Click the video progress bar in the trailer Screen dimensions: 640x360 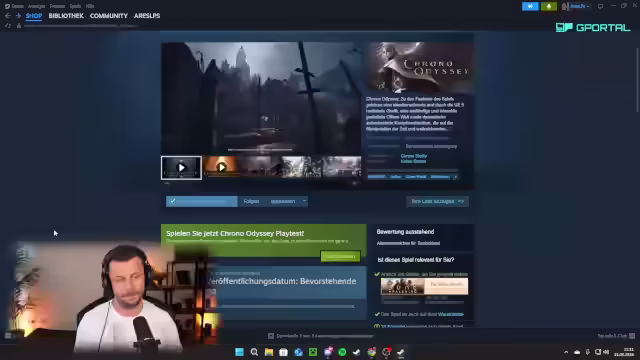260,150
